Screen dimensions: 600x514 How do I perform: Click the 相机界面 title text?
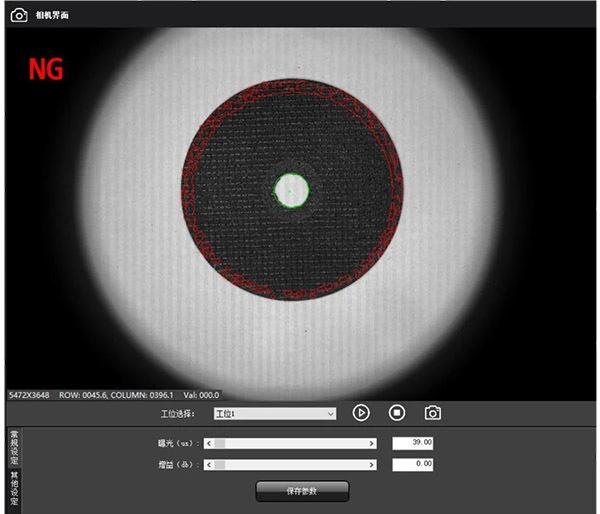(x=52, y=15)
